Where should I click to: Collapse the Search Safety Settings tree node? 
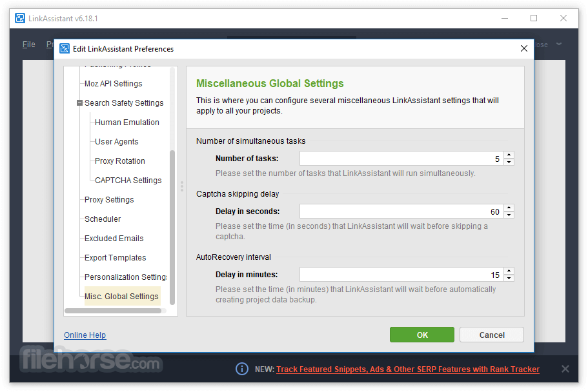point(79,103)
